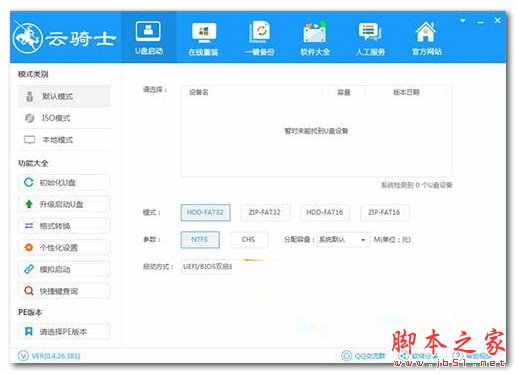Click the USB drive icon beside 默认模式
517x374 pixels.
click(30, 96)
